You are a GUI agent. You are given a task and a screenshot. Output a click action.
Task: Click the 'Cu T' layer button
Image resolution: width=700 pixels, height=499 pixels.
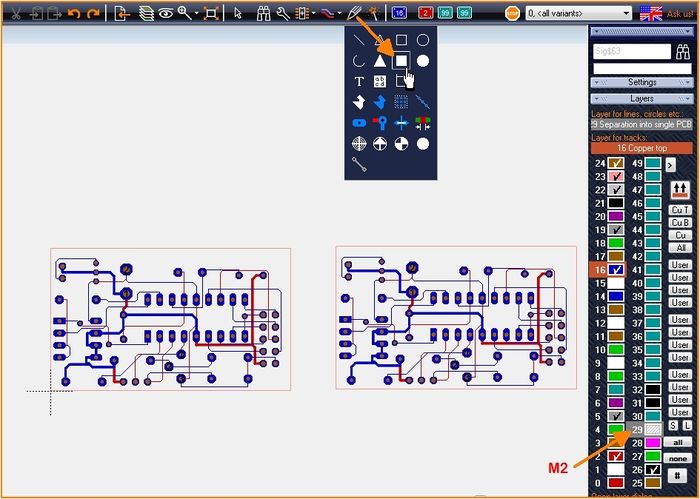pyautogui.click(x=680, y=210)
